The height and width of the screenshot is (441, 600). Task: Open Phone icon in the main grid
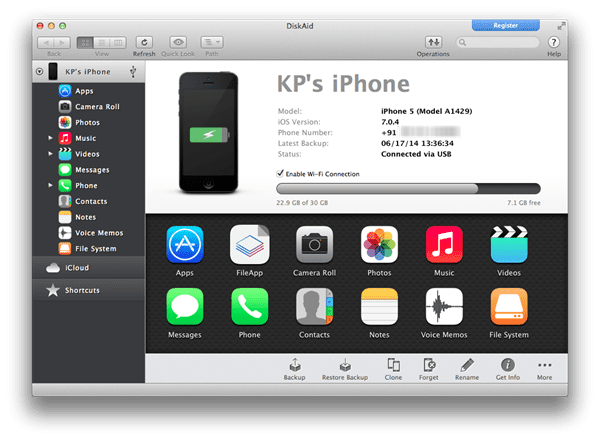pos(249,306)
